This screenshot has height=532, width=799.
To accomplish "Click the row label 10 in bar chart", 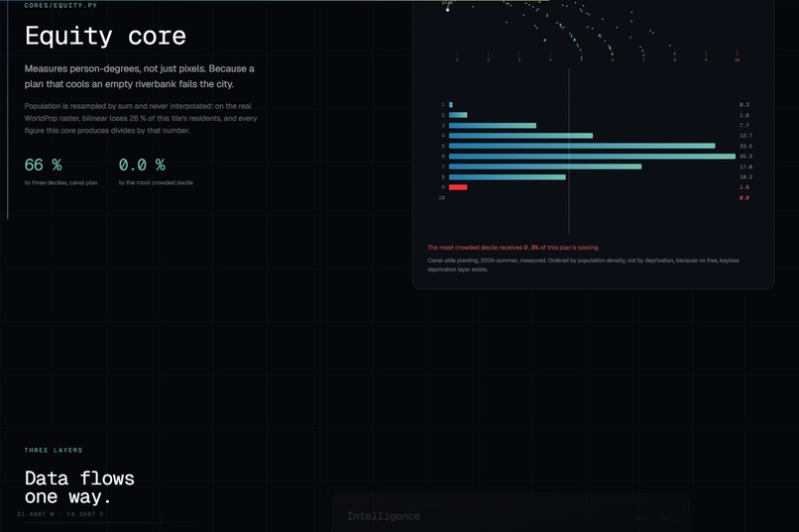I will (x=442, y=197).
